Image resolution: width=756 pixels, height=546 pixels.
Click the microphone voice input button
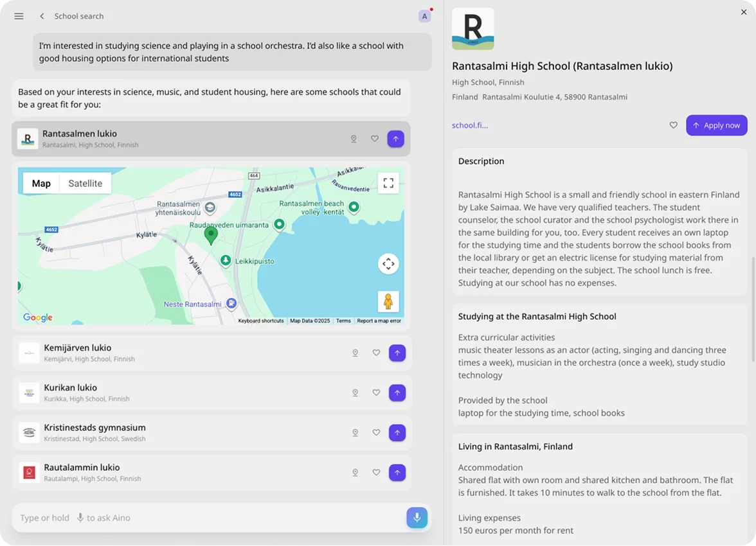pyautogui.click(x=417, y=518)
